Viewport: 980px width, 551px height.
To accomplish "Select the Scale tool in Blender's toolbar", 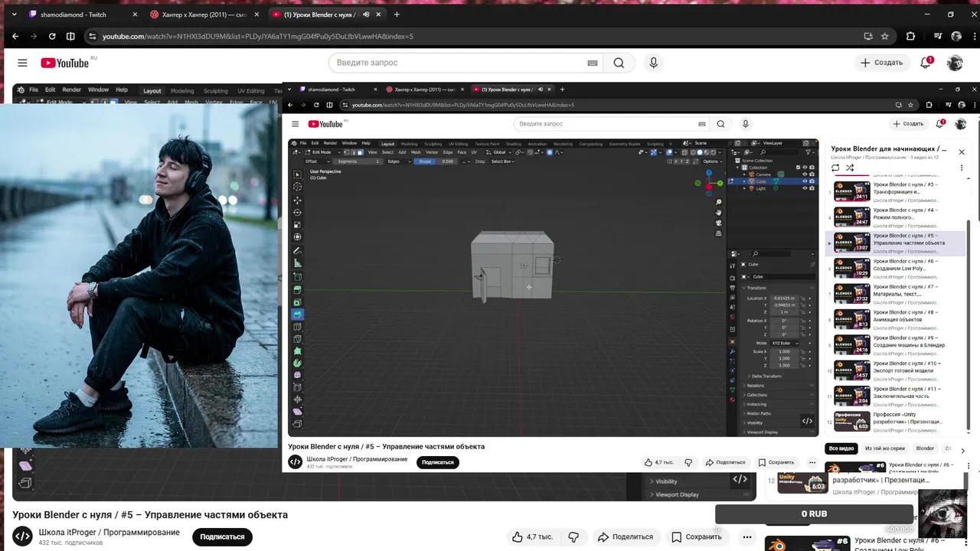I will (297, 225).
